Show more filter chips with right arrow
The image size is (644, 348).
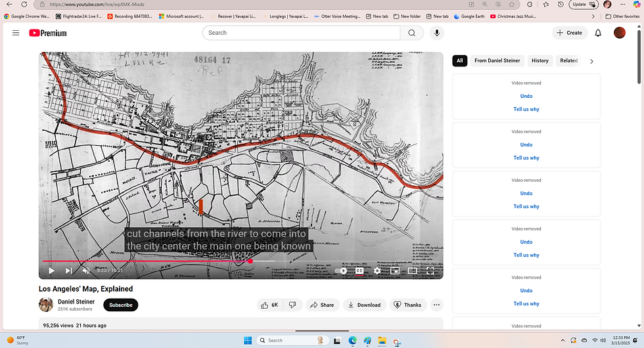point(591,61)
